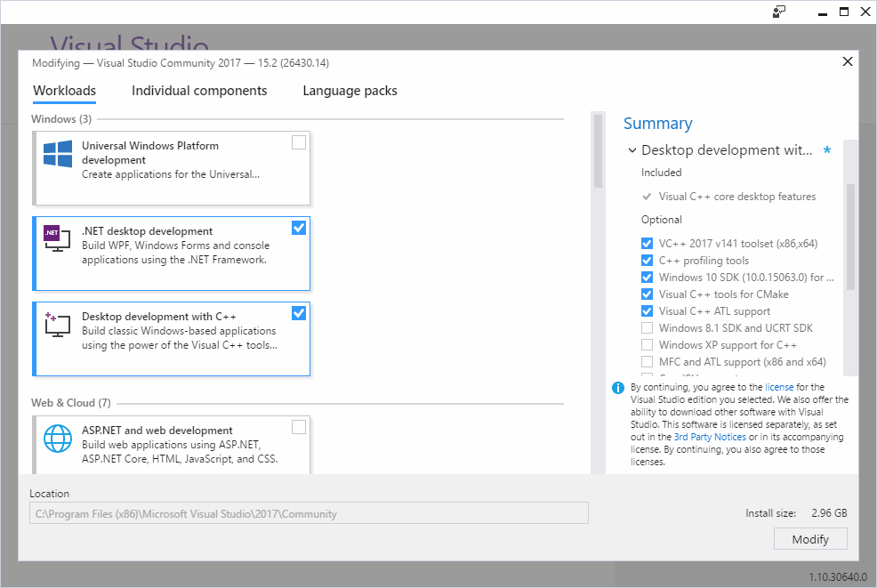Click the 'Windows (3)' section heading
Viewport: 877px width, 588px height.
tap(61, 119)
